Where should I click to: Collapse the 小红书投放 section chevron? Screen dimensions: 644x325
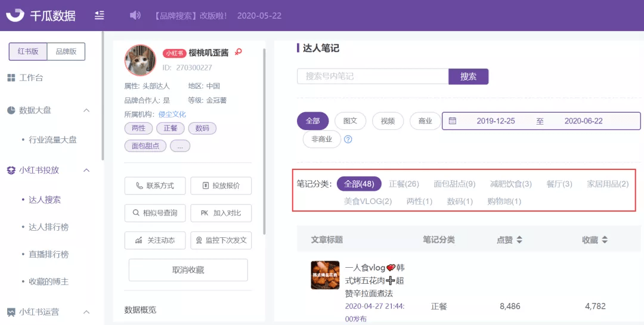pyautogui.click(x=86, y=170)
